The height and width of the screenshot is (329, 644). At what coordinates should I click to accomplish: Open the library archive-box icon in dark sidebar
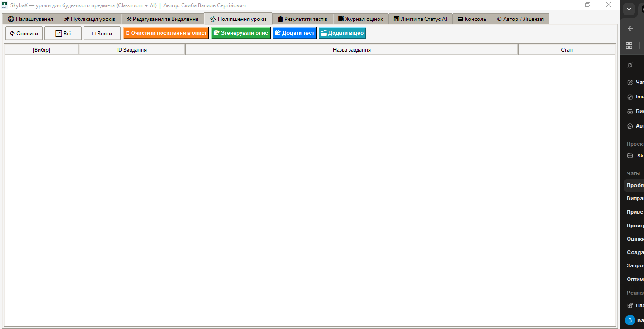(x=630, y=112)
